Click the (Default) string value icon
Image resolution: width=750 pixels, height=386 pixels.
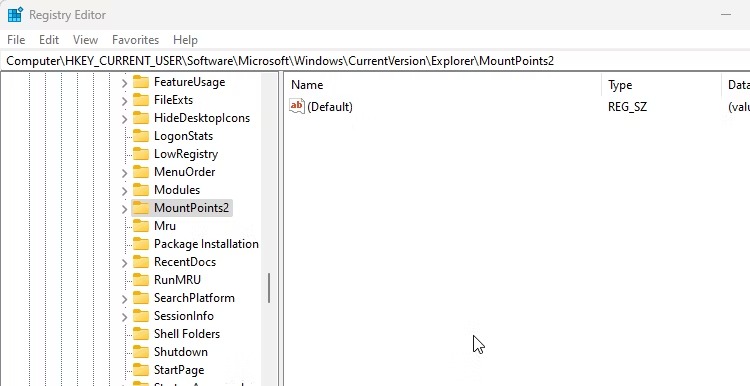point(297,106)
